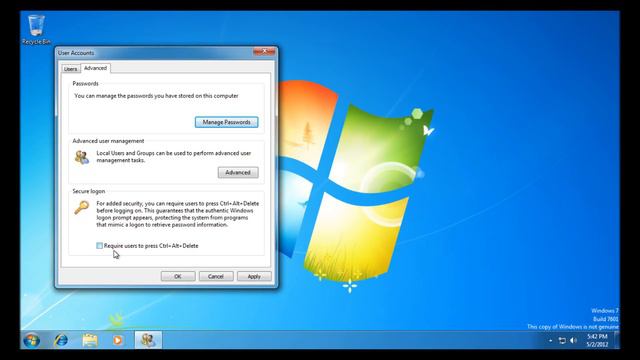Click the volume speaker tray icon

[x=573, y=340]
